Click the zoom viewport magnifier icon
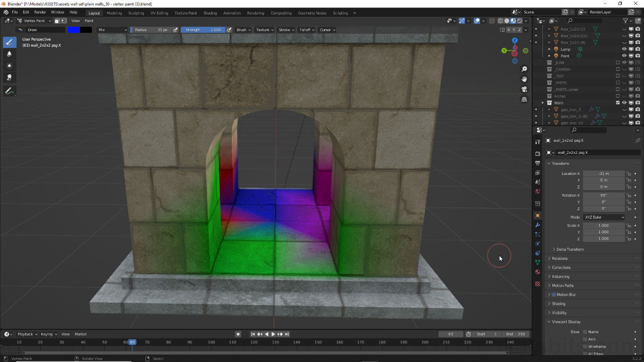The image size is (644, 362). point(524,69)
